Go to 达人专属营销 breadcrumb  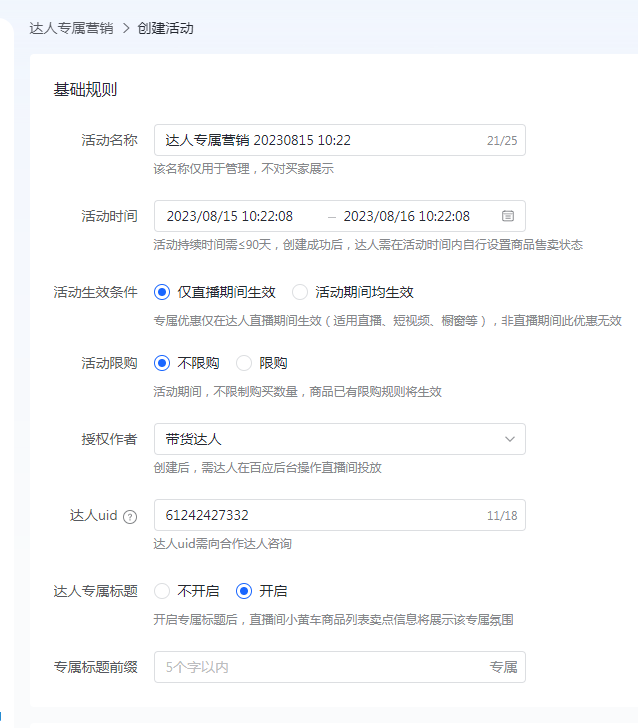coord(72,28)
